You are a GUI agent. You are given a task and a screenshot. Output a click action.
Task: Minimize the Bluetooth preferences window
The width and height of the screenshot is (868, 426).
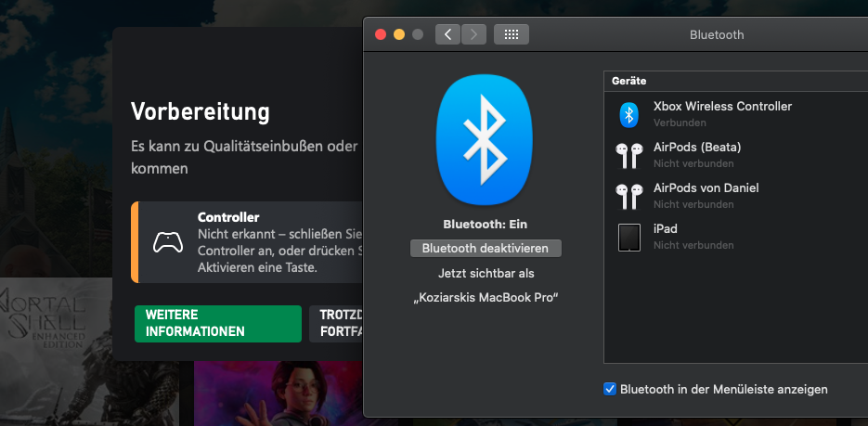click(399, 34)
